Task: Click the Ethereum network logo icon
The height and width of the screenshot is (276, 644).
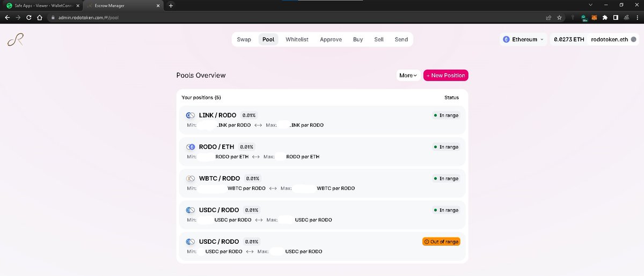Action: click(506, 39)
